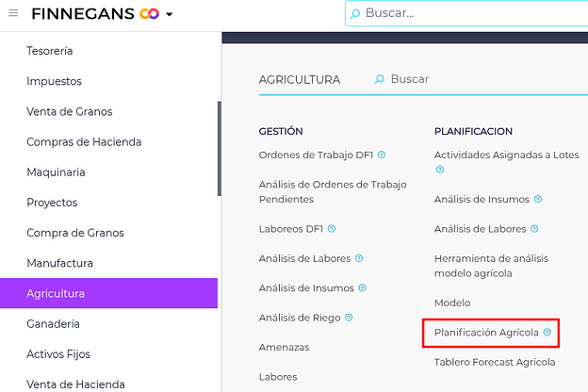Click the help icon beside Gestión's Análisis de Insumos
588x392 pixels.
363,288
